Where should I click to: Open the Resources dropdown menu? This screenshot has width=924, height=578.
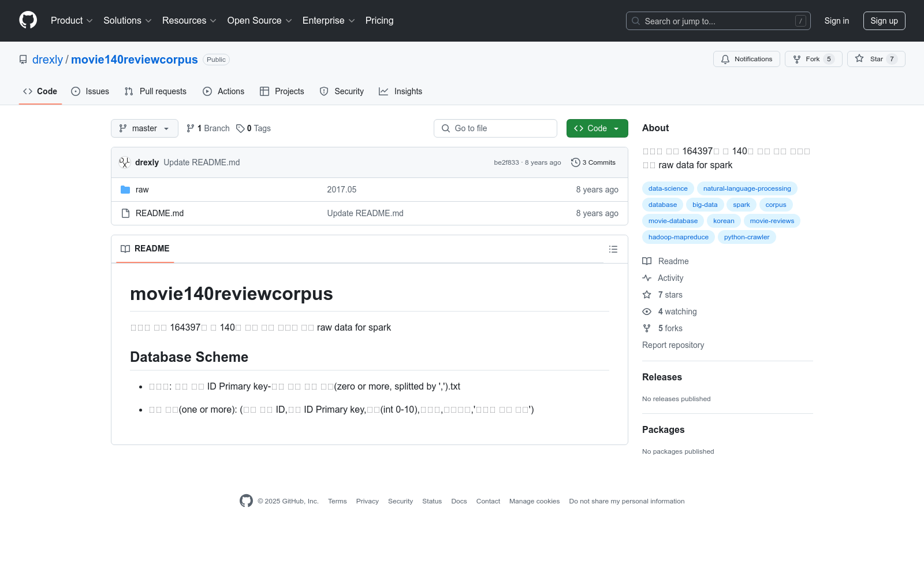[x=189, y=21]
